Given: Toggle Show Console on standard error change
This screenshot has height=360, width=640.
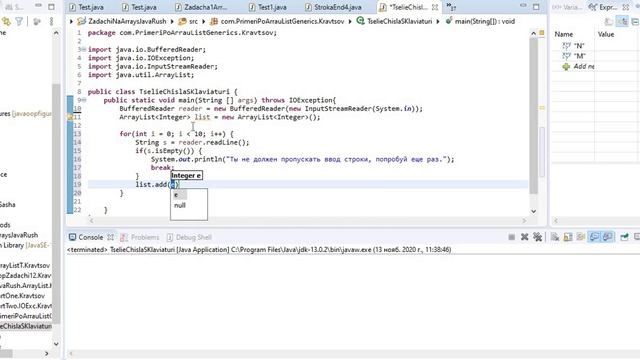Looking at the screenshot, I should (607, 237).
